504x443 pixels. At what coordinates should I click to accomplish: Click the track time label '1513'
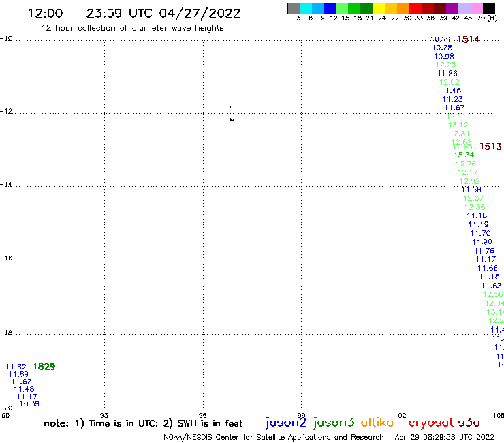pyautogui.click(x=490, y=147)
